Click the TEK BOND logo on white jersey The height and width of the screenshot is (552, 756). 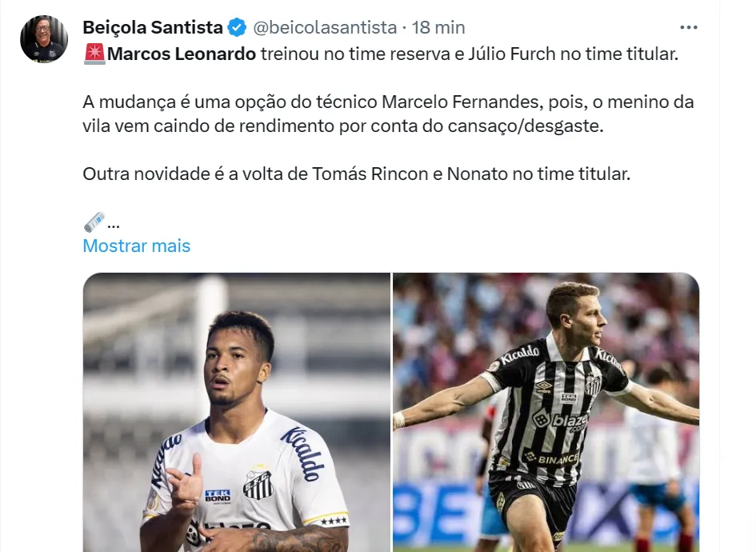218,496
